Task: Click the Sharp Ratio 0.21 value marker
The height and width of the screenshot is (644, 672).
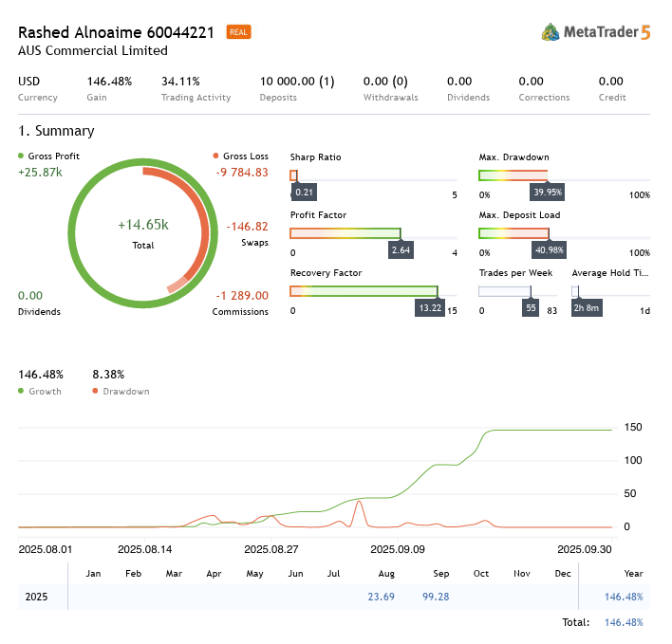Action: 304,192
